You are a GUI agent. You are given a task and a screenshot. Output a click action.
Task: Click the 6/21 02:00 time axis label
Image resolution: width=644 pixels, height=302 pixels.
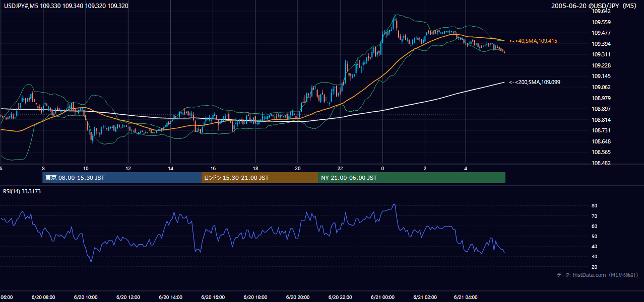pos(424,297)
